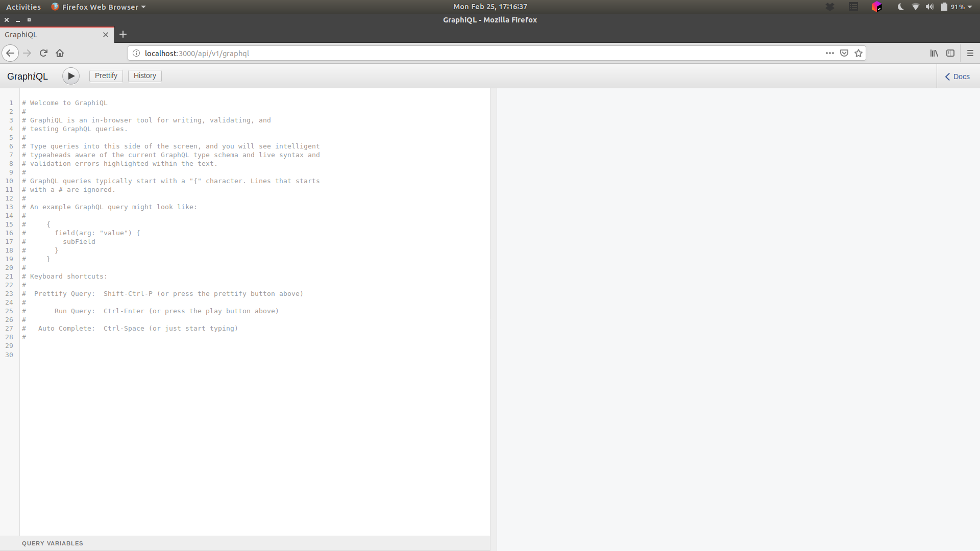Open the Firefox Library icon

pyautogui.click(x=934, y=53)
